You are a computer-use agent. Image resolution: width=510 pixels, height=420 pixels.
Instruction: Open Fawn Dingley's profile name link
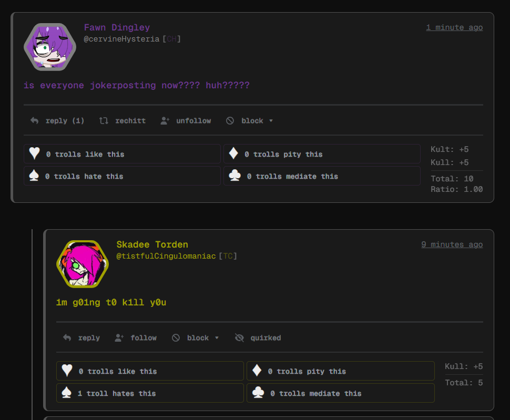click(117, 27)
